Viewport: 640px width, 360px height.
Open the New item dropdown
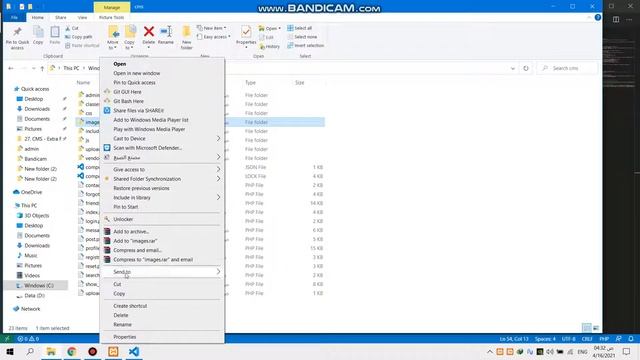211,28
